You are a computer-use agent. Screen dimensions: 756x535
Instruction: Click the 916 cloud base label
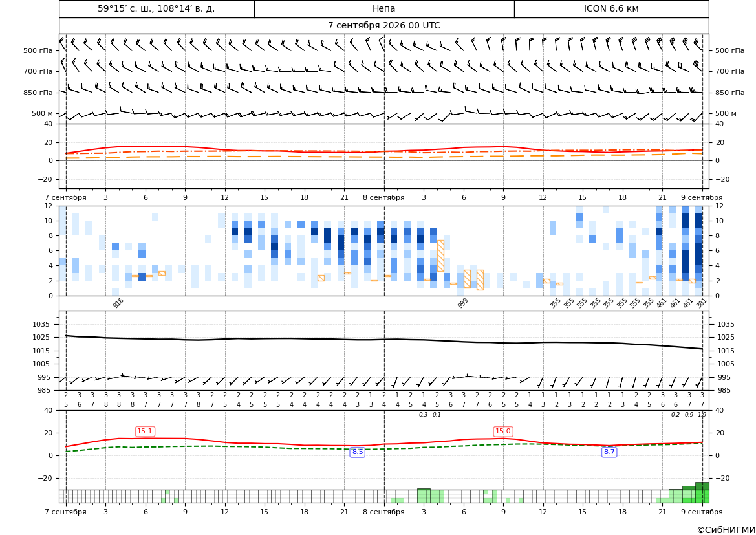pyautogui.click(x=118, y=303)
